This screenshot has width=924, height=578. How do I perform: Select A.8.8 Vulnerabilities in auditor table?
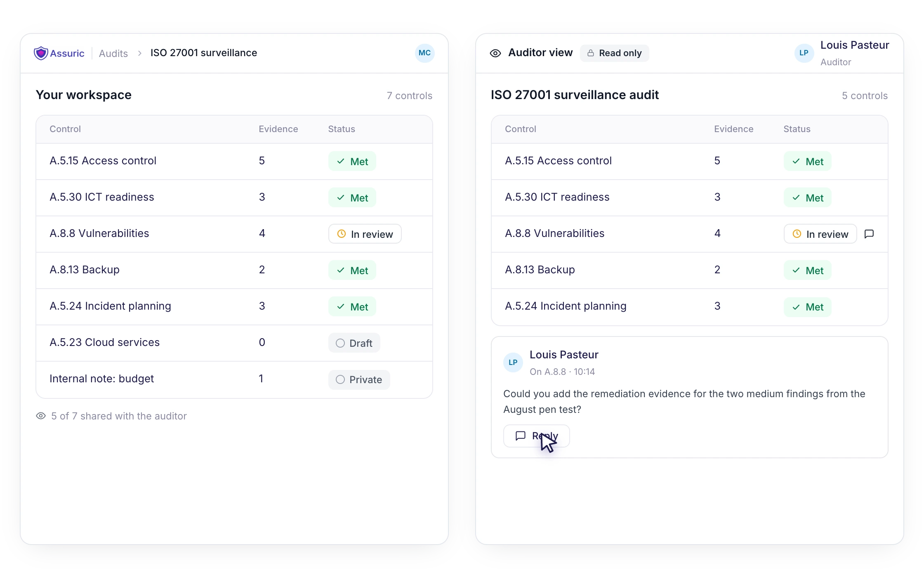pos(690,234)
